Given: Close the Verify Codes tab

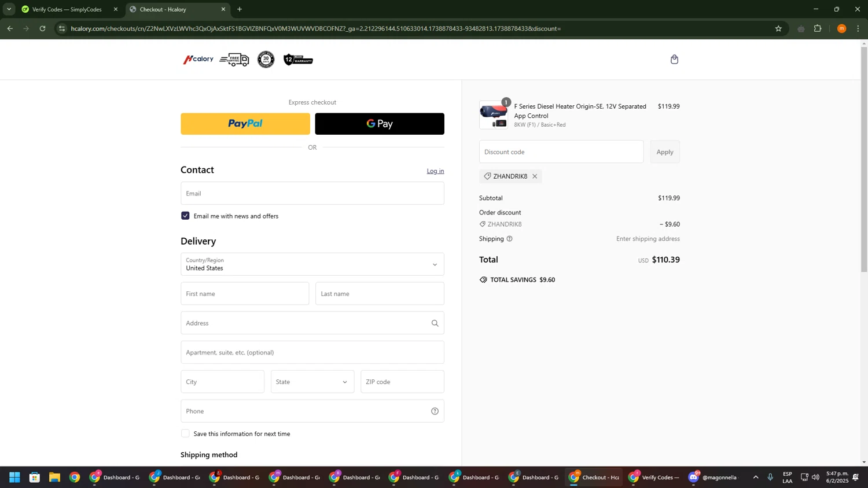Looking at the screenshot, I should coord(116,9).
